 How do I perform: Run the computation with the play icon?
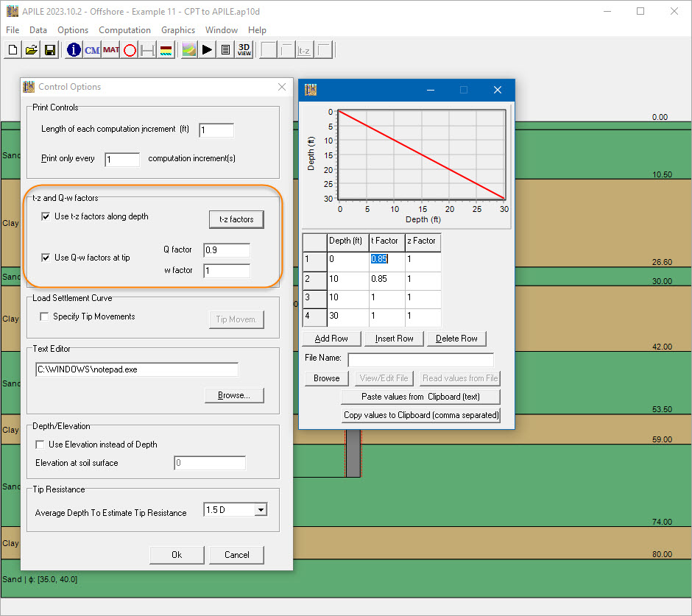click(207, 49)
